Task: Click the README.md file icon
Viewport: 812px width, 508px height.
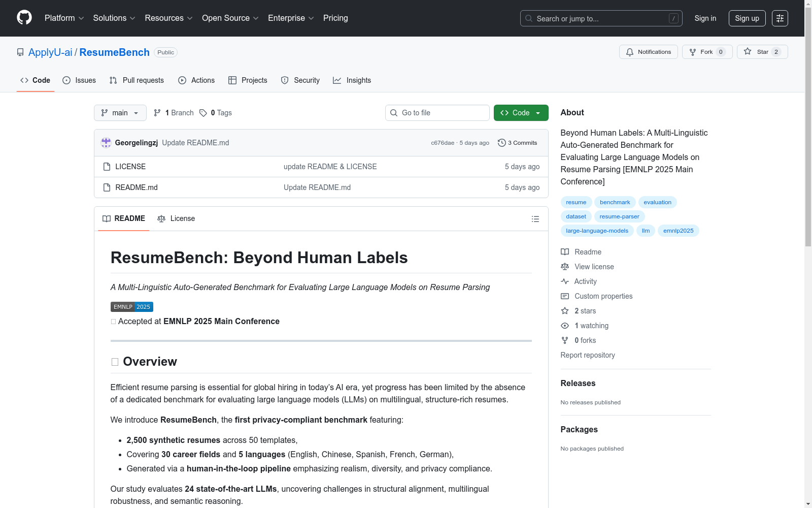Action: pyautogui.click(x=107, y=187)
